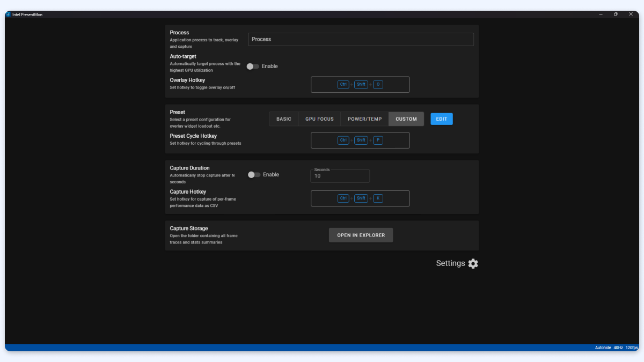Click the Seconds capture duration field
This screenshot has width=644, height=362.
(x=340, y=176)
